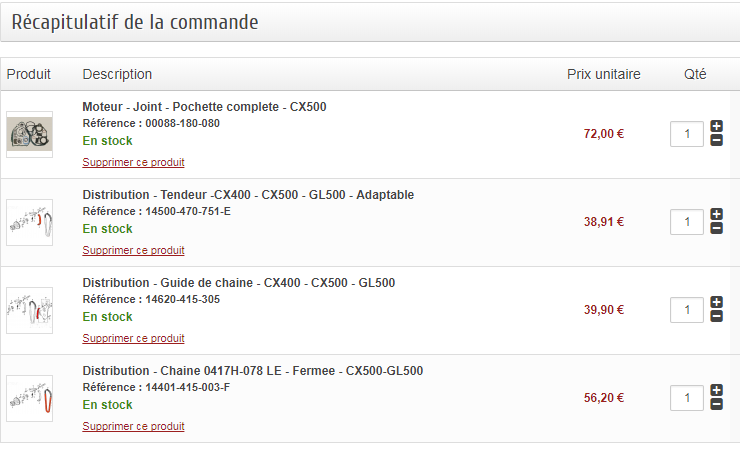
Task: Click minus icon for Tendeur Adaptable item
Action: click(x=716, y=228)
